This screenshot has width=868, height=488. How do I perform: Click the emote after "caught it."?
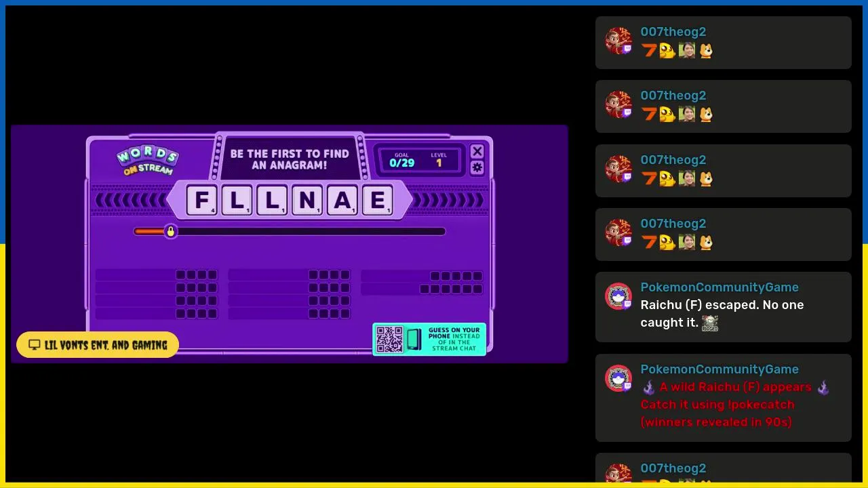710,323
